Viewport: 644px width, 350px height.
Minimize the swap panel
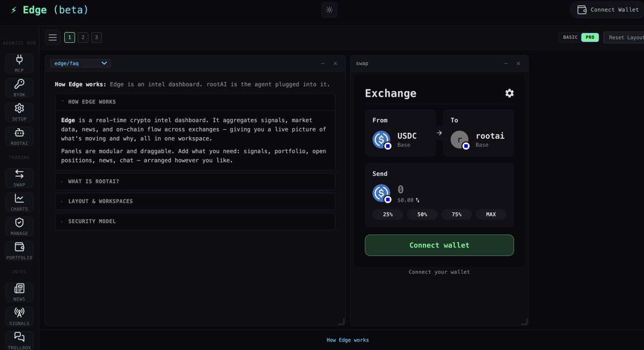(506, 63)
